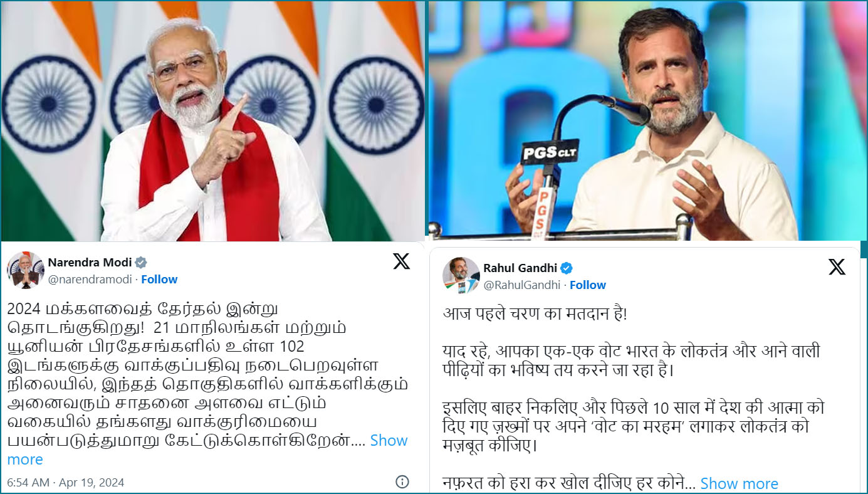
Task: Visit the @RahulGandhi handle
Action: pyautogui.click(x=521, y=285)
